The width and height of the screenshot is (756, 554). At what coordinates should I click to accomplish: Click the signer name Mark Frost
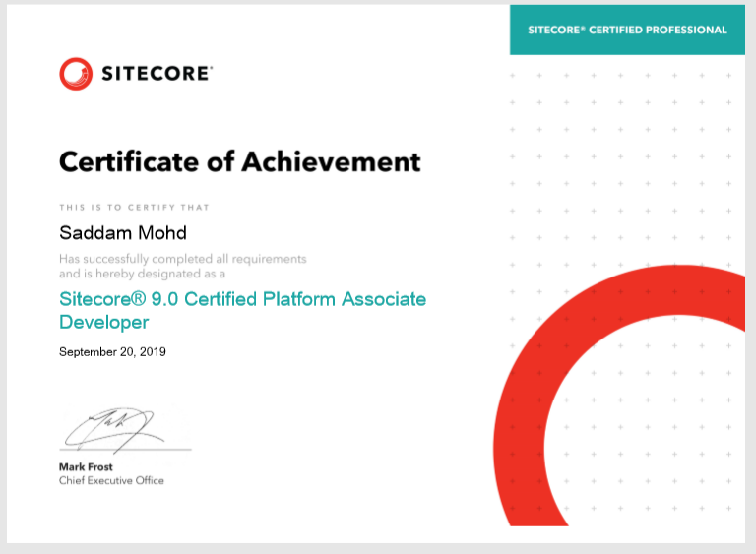pyautogui.click(x=86, y=466)
